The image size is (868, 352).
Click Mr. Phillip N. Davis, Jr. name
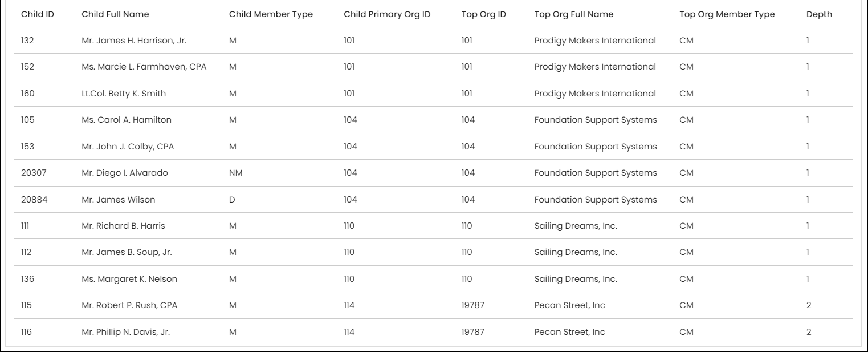click(125, 332)
